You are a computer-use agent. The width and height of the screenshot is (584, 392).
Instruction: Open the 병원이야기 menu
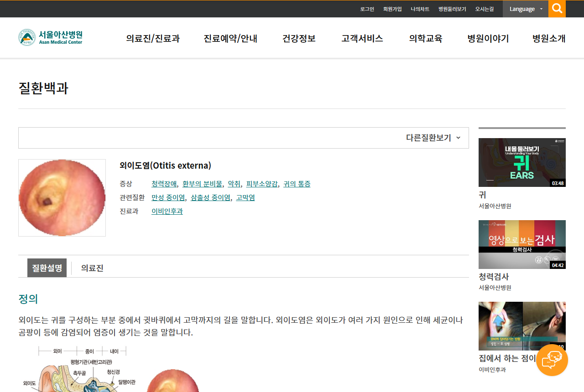coord(488,38)
